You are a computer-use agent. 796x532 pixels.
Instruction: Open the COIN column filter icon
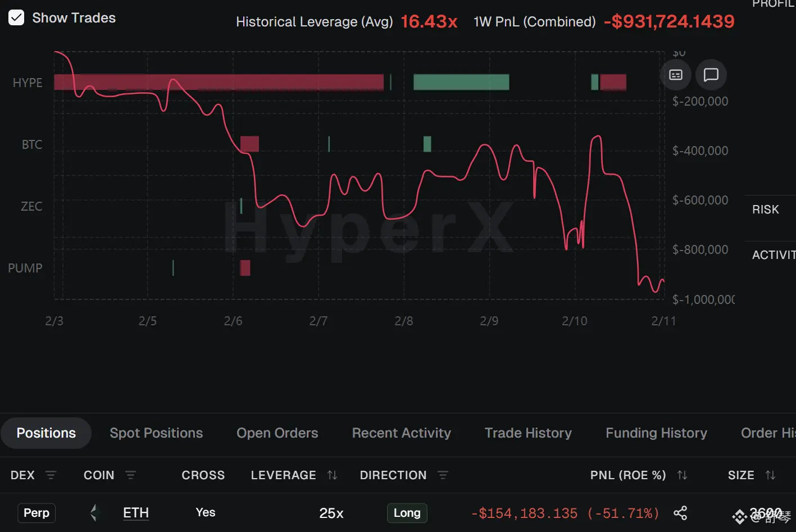[x=131, y=475]
